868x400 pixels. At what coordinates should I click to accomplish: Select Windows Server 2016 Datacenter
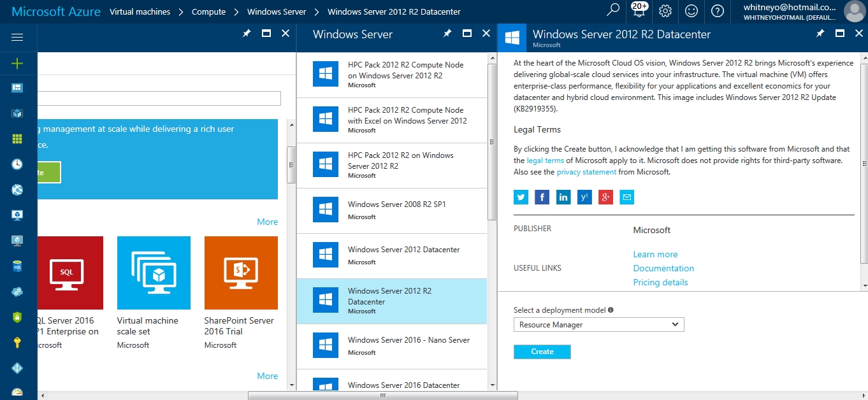(x=392, y=380)
